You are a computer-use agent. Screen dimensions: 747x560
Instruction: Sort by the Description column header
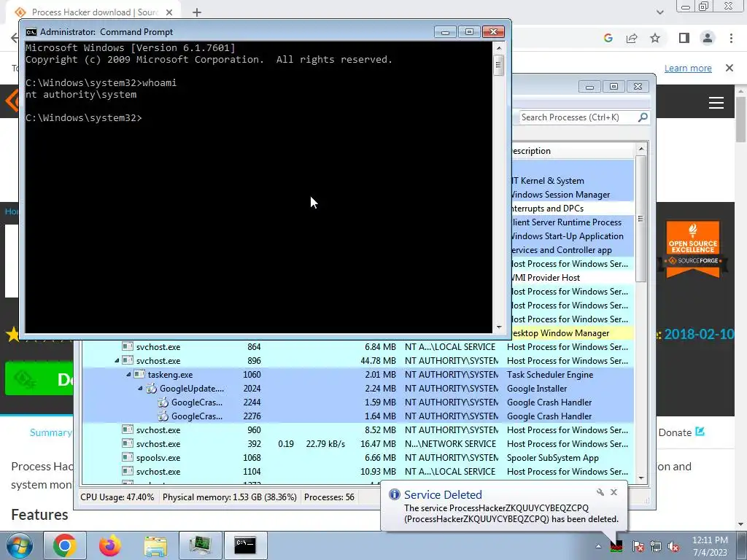coord(572,151)
